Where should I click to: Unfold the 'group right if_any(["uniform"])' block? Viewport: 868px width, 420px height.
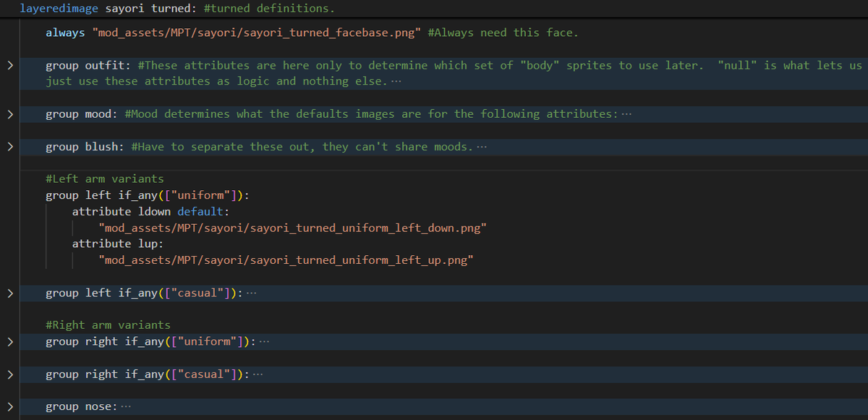(x=9, y=341)
